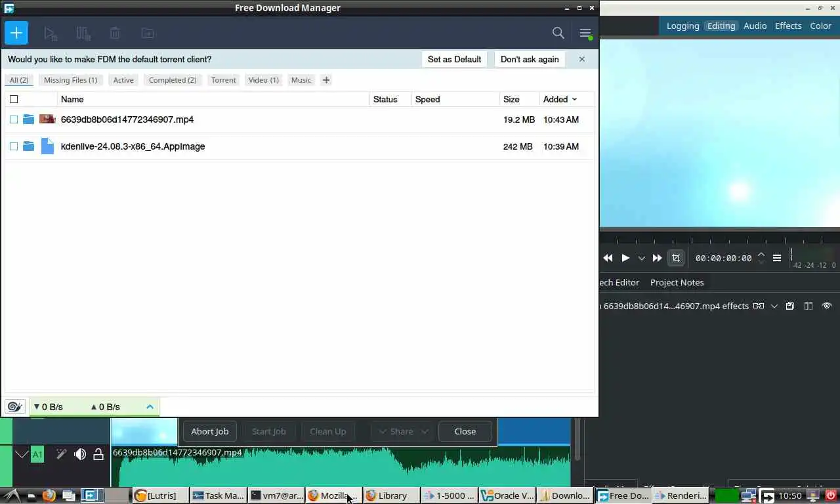Open the Project Notes tab
The image size is (840, 504).
pos(677,282)
